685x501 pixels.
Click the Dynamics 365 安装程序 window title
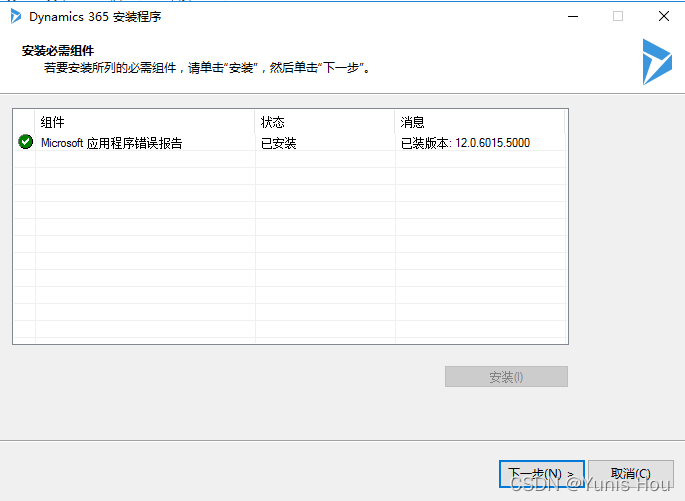(x=95, y=17)
